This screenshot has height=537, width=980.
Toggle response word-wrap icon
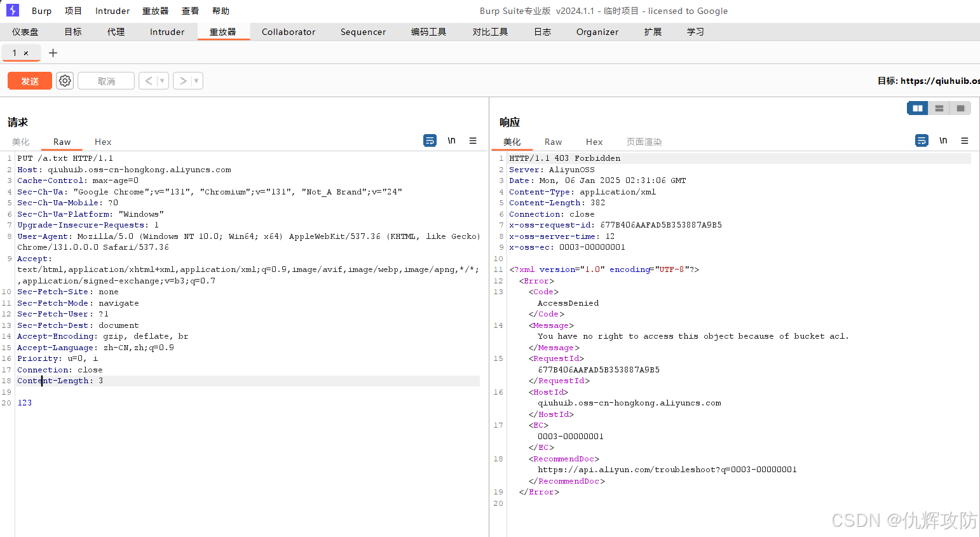(x=922, y=140)
